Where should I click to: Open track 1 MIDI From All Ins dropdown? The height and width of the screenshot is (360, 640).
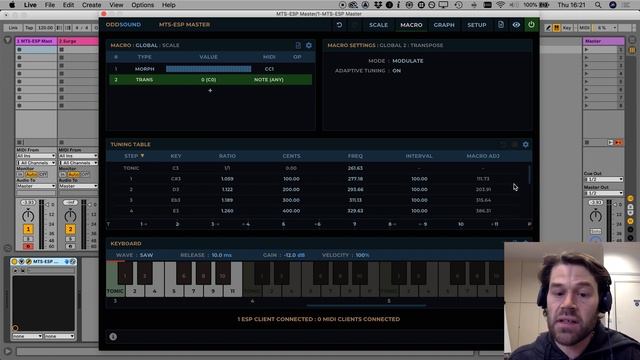point(36,156)
